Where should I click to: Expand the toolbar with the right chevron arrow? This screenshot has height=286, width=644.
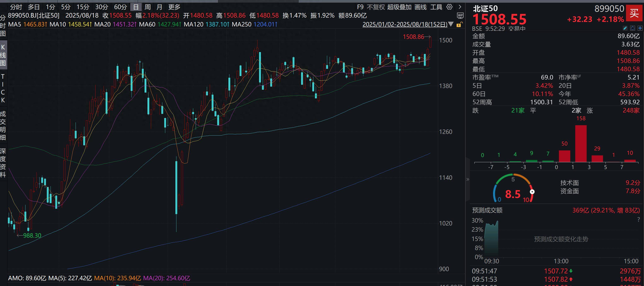[x=460, y=7]
